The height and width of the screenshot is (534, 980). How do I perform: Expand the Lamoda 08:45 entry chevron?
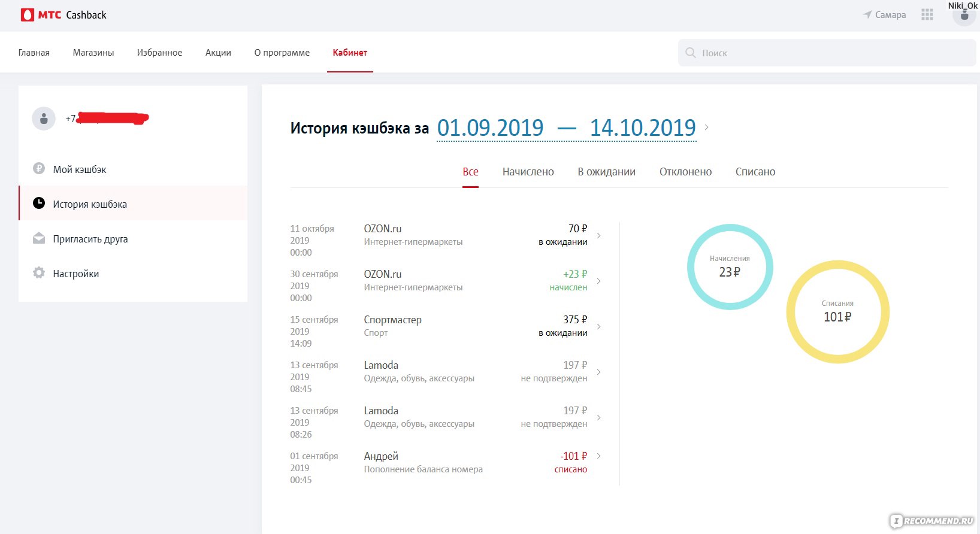598,372
